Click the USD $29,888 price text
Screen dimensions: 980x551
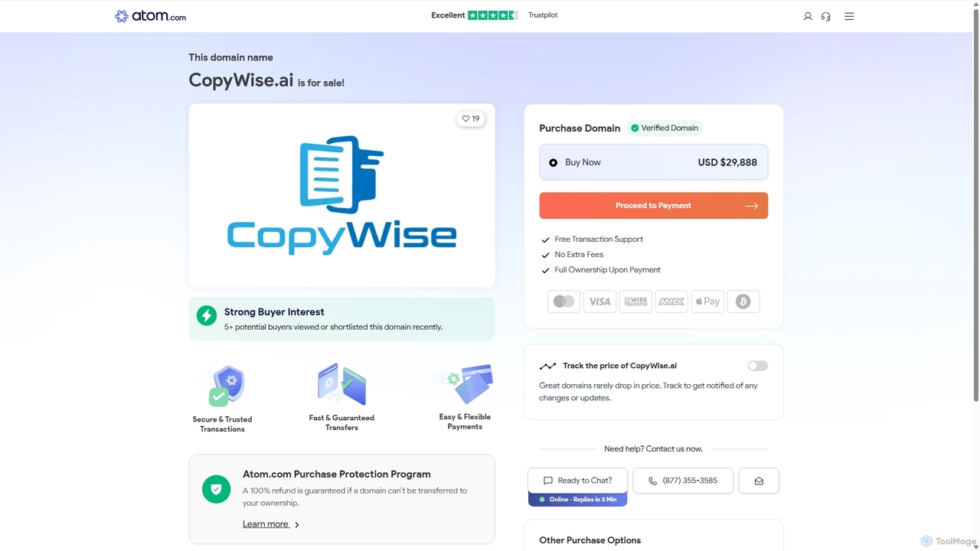tap(727, 162)
